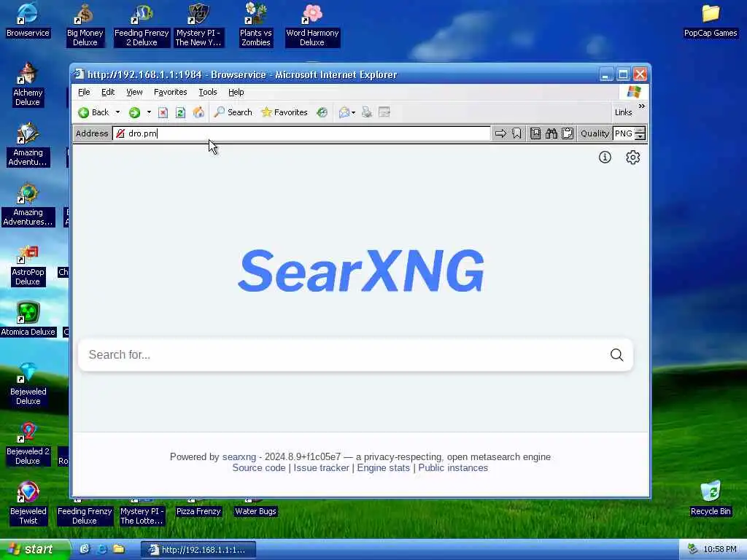Refresh the page with the green refresh icon

coord(180,112)
